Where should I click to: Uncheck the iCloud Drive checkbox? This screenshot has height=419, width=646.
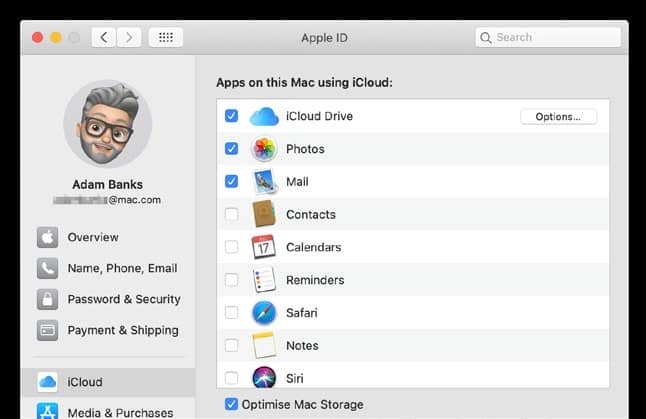[232, 116]
